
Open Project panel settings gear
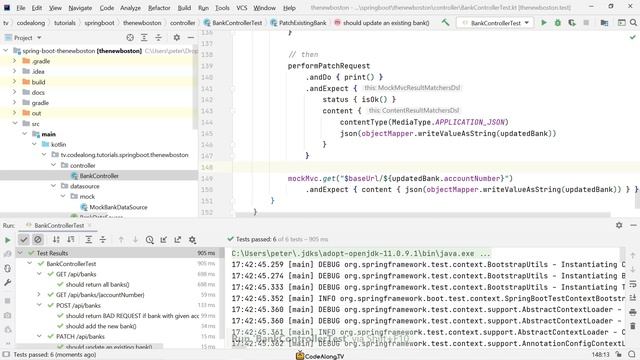click(x=176, y=38)
